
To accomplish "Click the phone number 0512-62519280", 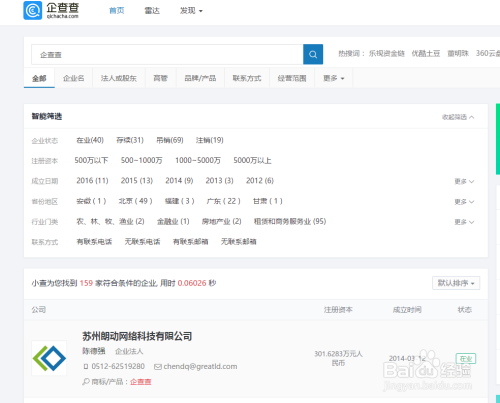I will [x=118, y=367].
